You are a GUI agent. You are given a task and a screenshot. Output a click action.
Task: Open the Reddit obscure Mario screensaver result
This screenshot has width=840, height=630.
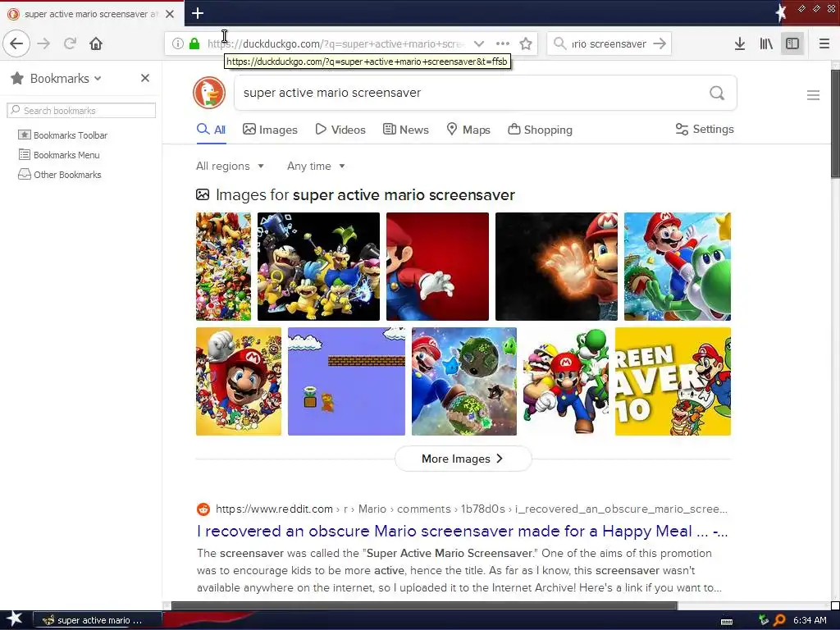(462, 531)
